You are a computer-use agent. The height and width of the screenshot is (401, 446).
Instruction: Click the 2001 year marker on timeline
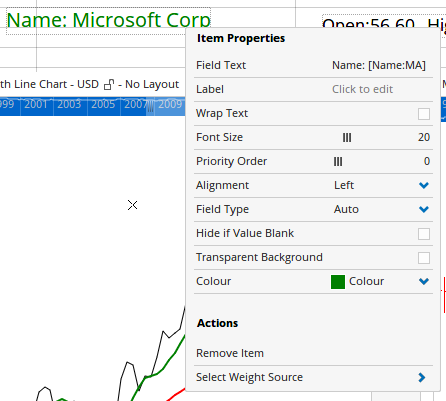36,104
